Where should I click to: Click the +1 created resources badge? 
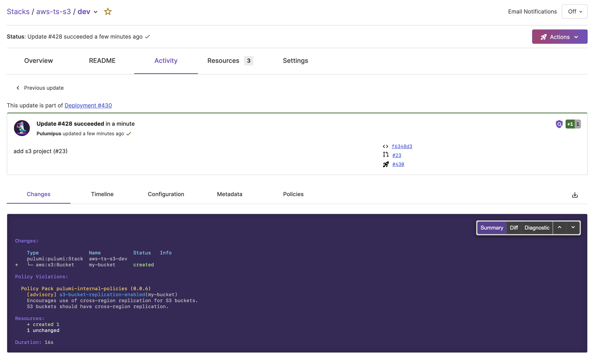pos(570,124)
